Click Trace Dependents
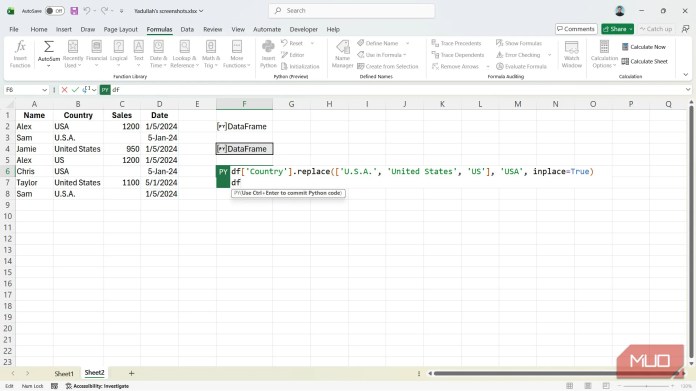The width and height of the screenshot is (696, 391). (x=458, y=55)
